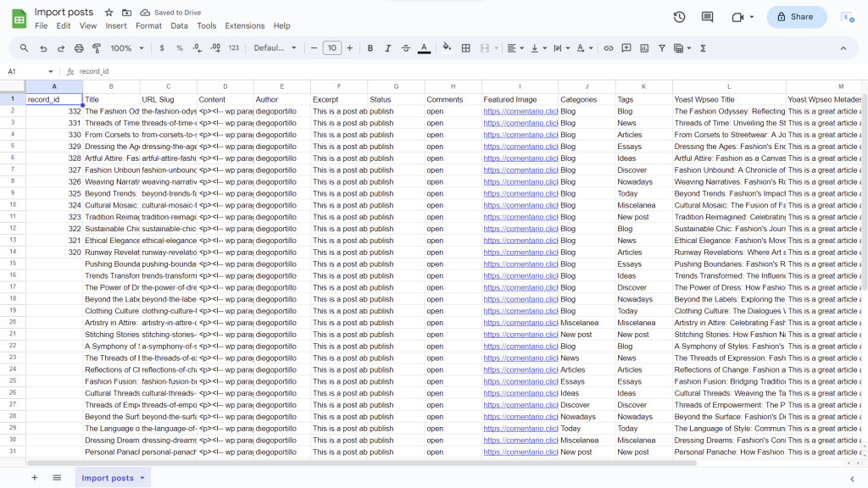This screenshot has width=868, height=488.
Task: Open the Import posts sheet tab menu
Action: coord(142,478)
